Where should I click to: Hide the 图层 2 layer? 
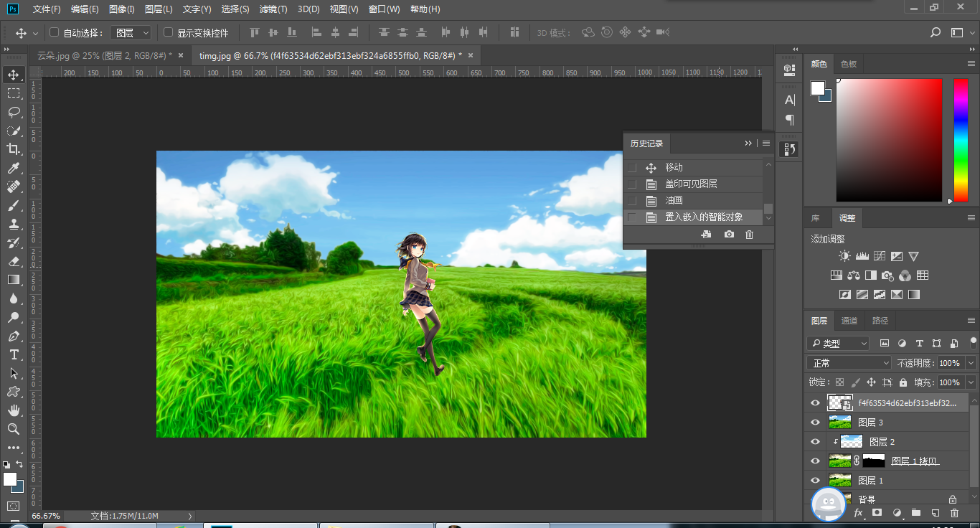coord(815,442)
